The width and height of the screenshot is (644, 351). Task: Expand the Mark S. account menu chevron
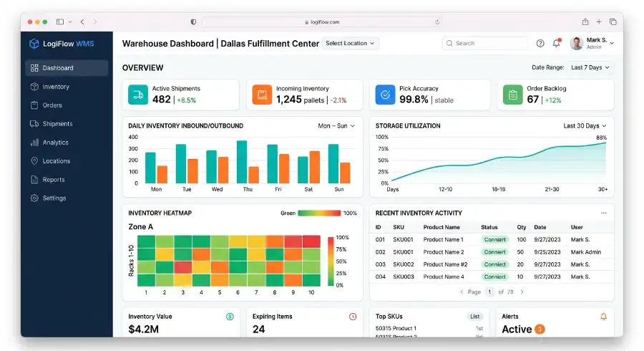[x=612, y=43]
